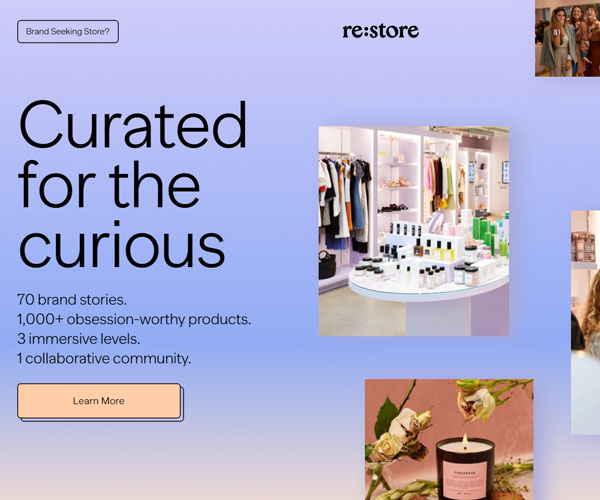The height and width of the screenshot is (500, 600).
Task: Click the re:store logo
Action: (380, 31)
